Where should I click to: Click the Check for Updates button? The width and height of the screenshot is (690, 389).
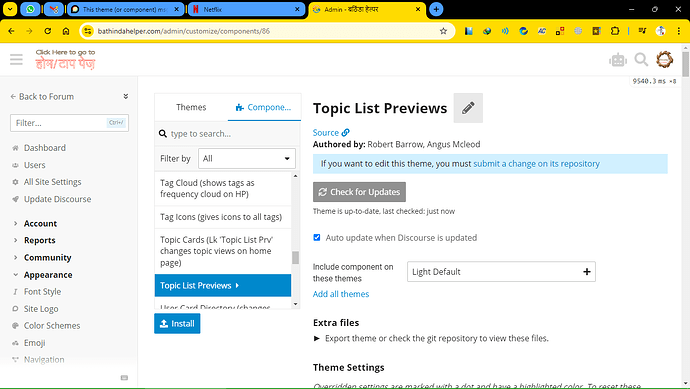[360, 192]
